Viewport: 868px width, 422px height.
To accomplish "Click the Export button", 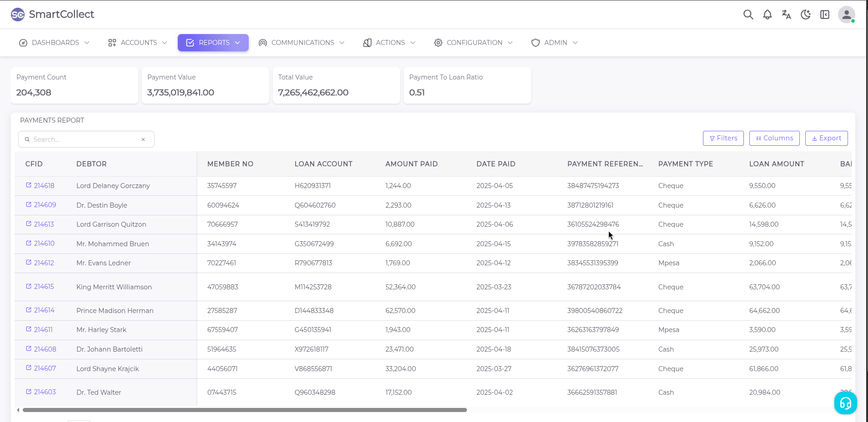I will pos(826,138).
